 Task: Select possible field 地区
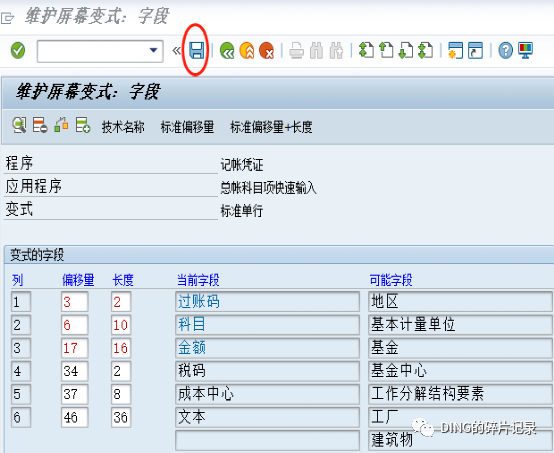pos(460,302)
